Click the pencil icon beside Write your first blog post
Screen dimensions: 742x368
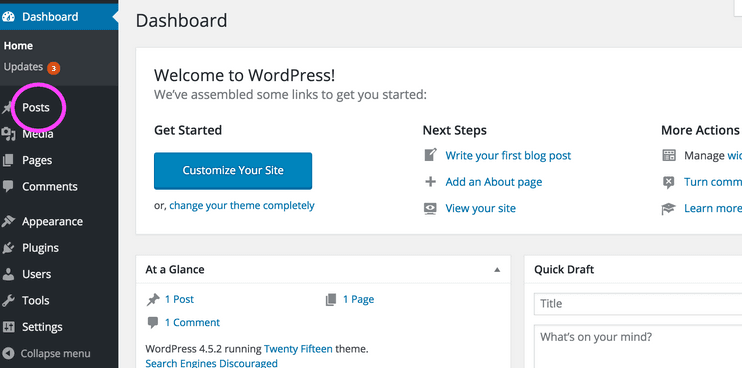430,155
